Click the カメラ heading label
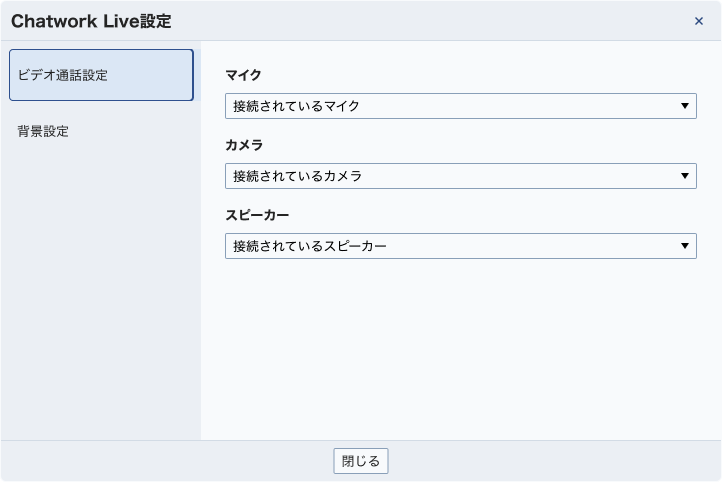This screenshot has width=722, height=482. tap(244, 145)
